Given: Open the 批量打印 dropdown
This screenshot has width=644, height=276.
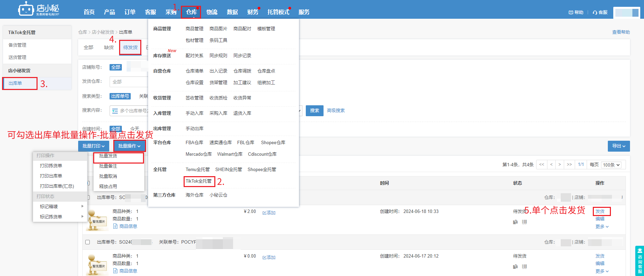Looking at the screenshot, I should [94, 146].
